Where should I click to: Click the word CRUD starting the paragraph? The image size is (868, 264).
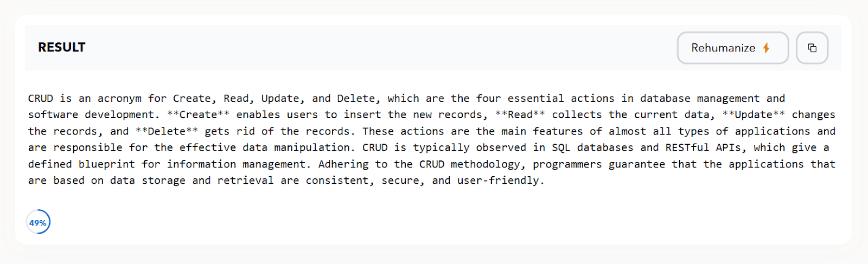point(41,98)
